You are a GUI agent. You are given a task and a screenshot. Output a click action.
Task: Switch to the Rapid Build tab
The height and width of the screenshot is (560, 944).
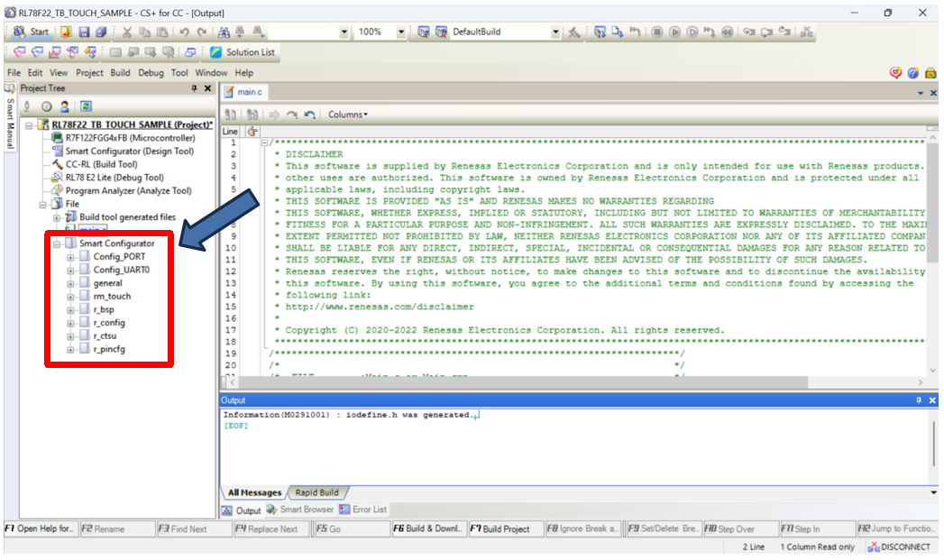316,492
